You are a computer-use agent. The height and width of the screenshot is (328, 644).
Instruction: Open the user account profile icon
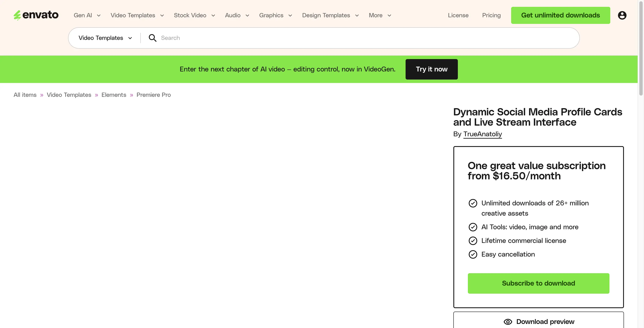click(x=622, y=15)
